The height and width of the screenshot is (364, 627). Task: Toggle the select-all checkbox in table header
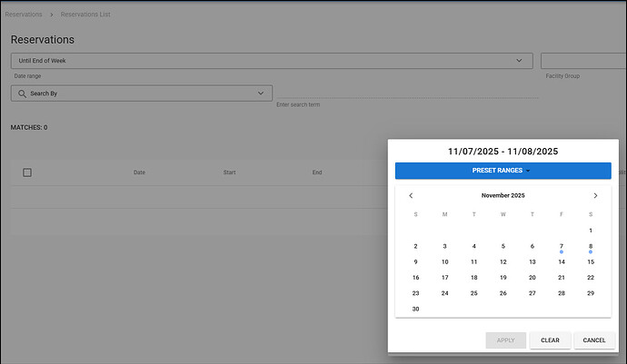[x=27, y=172]
